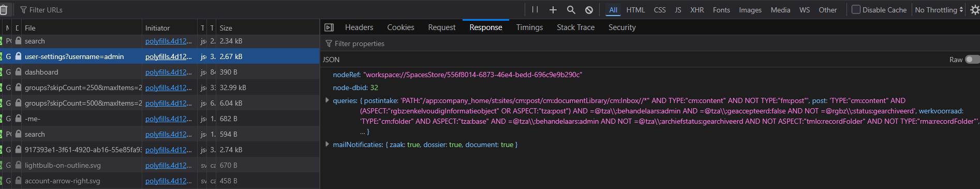The image size is (980, 189).
Task: Select the groups?skipCount=250 request
Action: 159,88
